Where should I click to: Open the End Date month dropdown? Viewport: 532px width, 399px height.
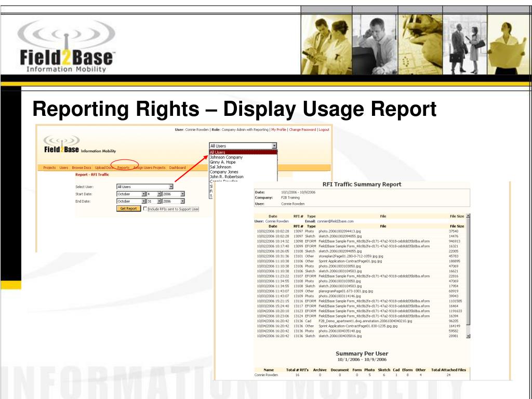pyautogui.click(x=131, y=201)
